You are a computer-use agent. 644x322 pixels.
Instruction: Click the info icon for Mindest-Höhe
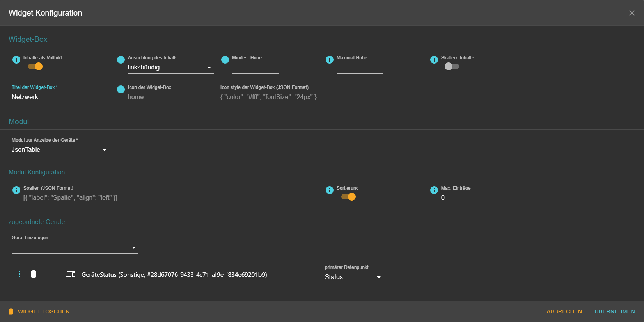[225, 60]
